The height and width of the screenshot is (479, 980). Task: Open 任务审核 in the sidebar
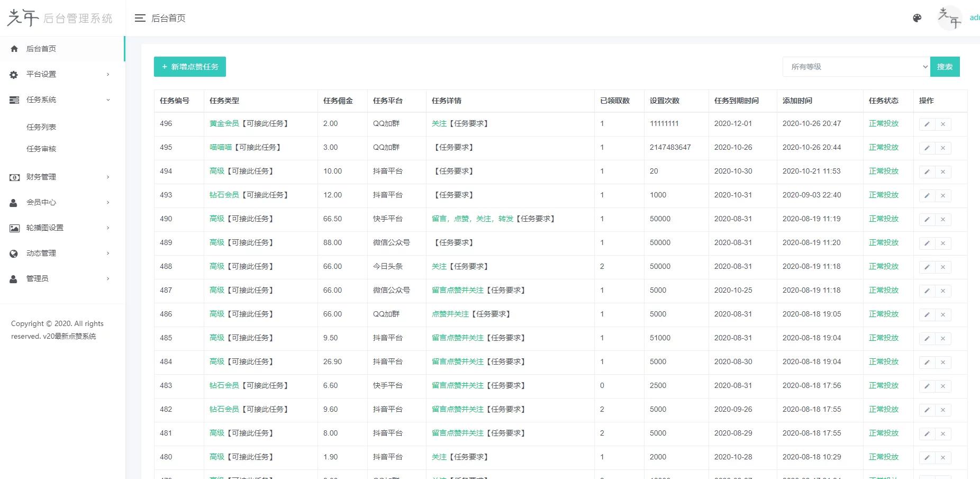41,149
